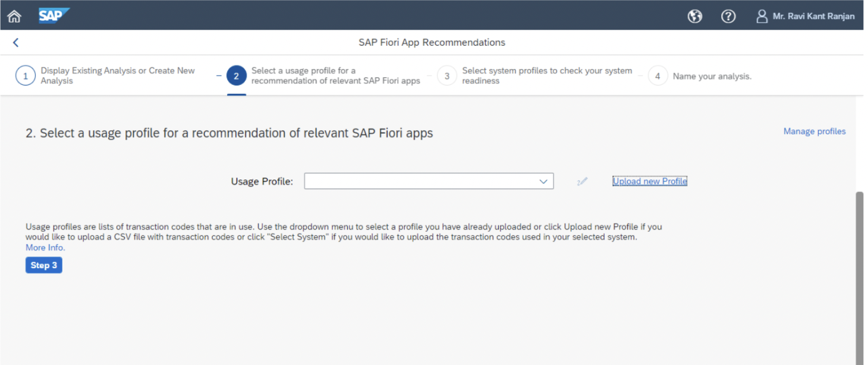Click the back arrow navigation icon
868x365 pixels.
coord(15,42)
